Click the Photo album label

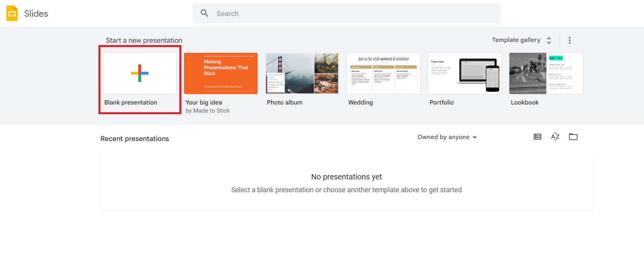click(x=284, y=103)
